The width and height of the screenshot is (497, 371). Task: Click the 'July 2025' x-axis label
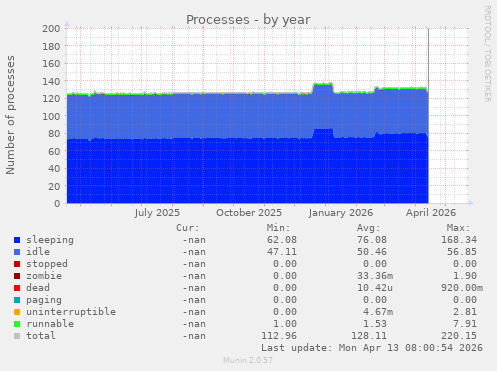pos(157,213)
